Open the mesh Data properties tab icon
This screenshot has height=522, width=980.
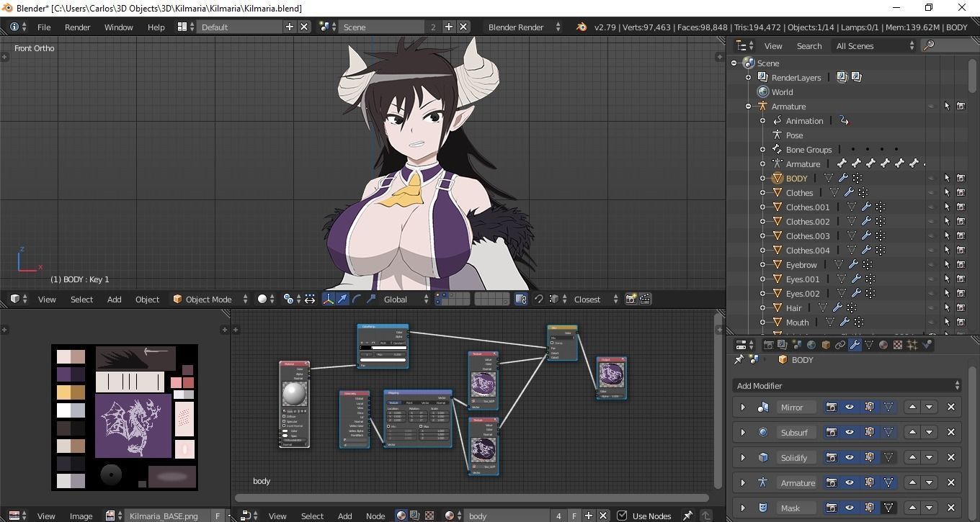[x=869, y=345]
